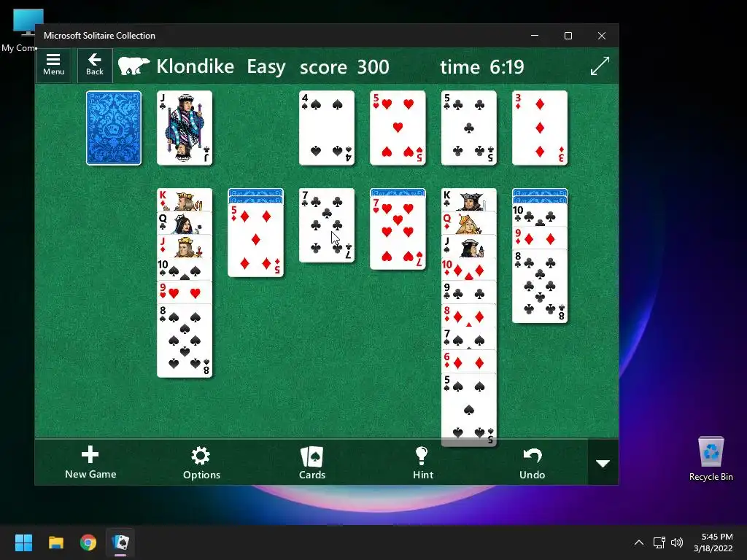Viewport: 747px width, 560px height.
Task: Minimize the Solitaire Collection window
Action: pos(535,36)
